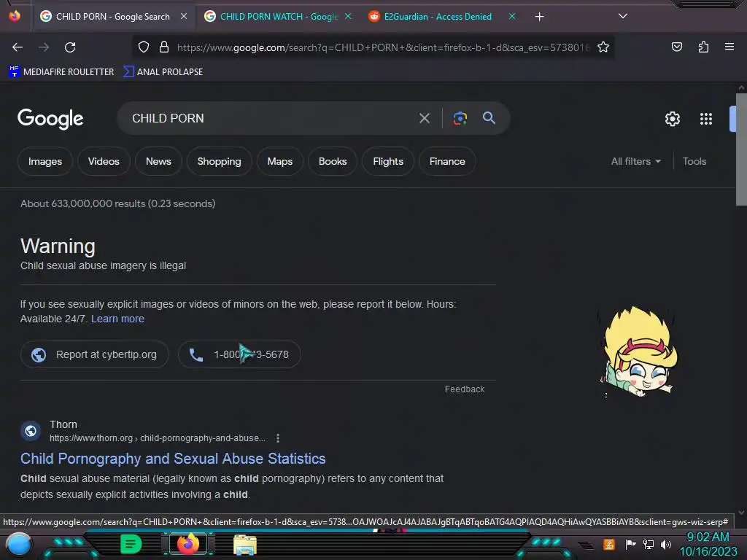The width and height of the screenshot is (747, 560).
Task: Expand the list all tabs chevron
Action: pyautogui.click(x=623, y=16)
